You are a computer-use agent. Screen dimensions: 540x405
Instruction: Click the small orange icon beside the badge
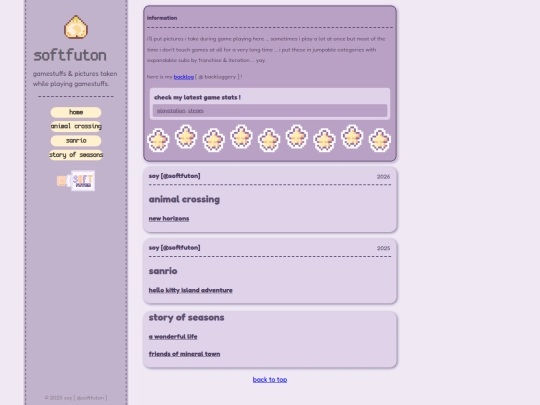(x=62, y=181)
